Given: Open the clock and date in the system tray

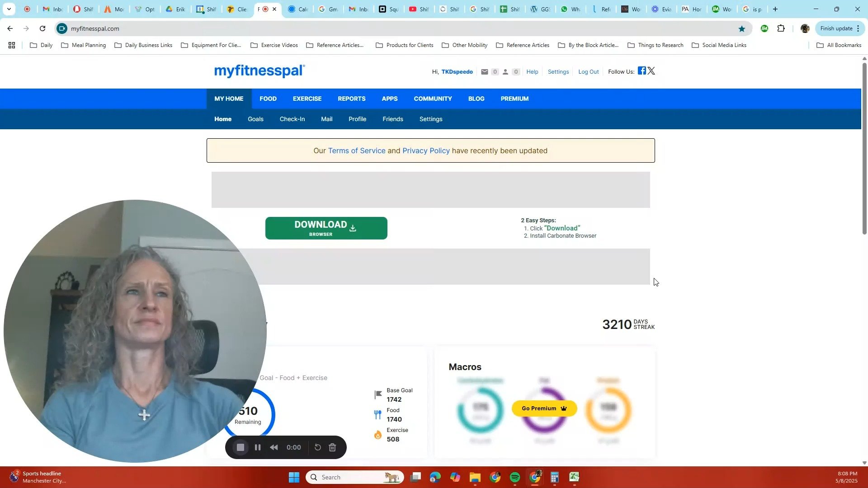Looking at the screenshot, I should pos(846,478).
